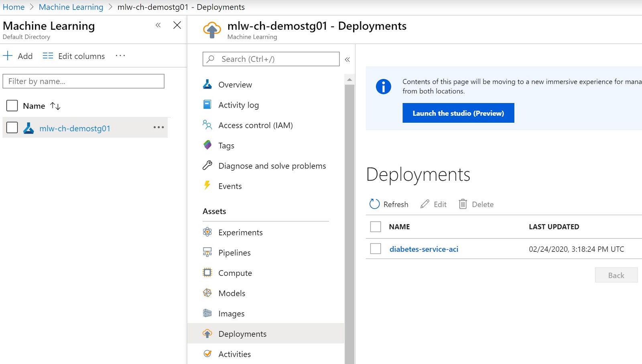Open the Models section
The width and height of the screenshot is (642, 364).
point(232,293)
